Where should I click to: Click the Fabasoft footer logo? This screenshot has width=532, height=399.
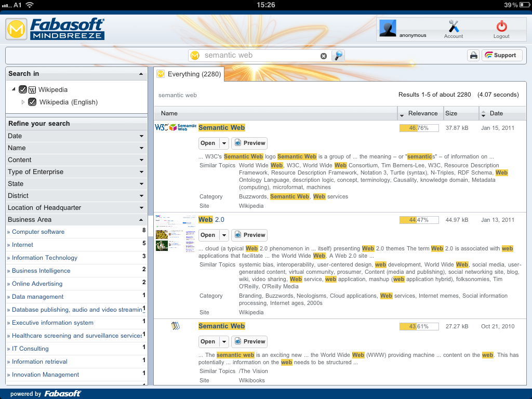tap(63, 394)
